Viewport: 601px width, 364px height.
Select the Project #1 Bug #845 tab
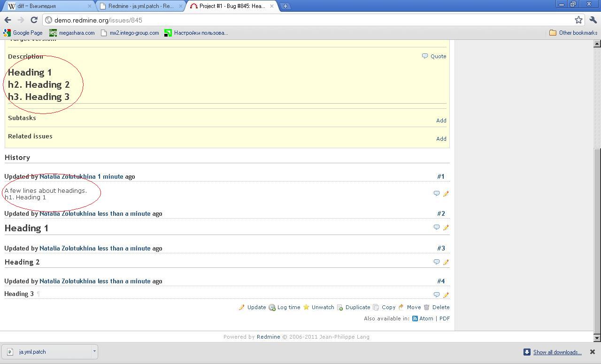[232, 6]
